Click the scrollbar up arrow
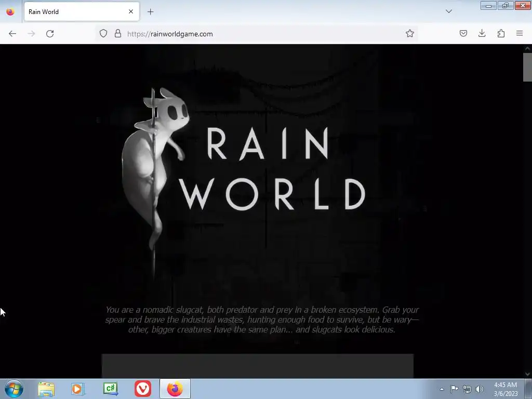 pyautogui.click(x=527, y=48)
